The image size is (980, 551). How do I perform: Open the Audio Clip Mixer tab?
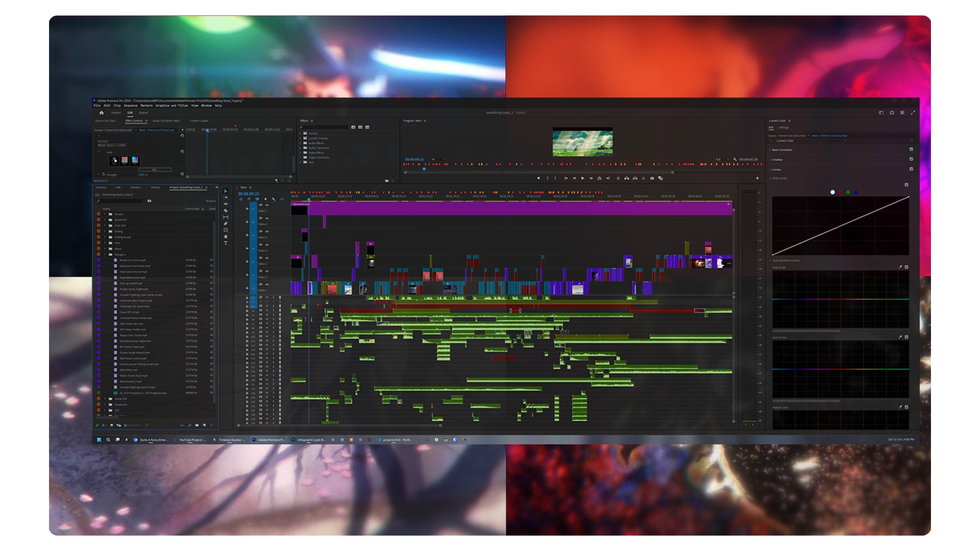(166, 121)
